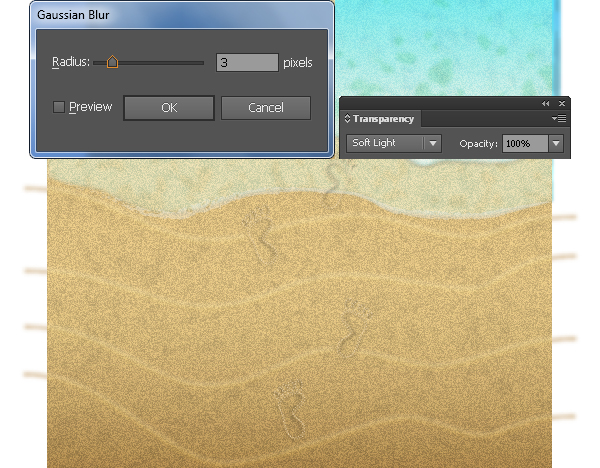The height and width of the screenshot is (468, 600).
Task: Close the Transparency panel
Action: (562, 104)
